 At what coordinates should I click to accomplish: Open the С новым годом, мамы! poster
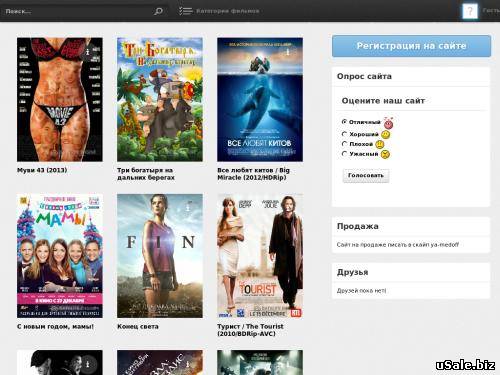point(60,256)
